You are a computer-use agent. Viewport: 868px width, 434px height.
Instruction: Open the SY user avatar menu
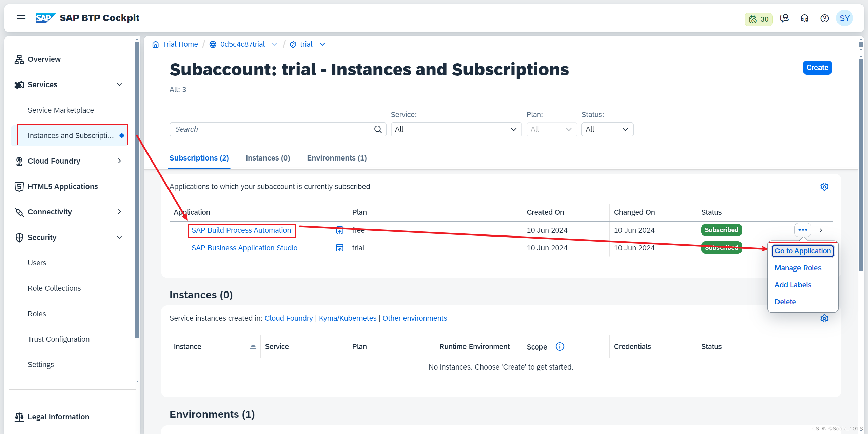pyautogui.click(x=845, y=18)
